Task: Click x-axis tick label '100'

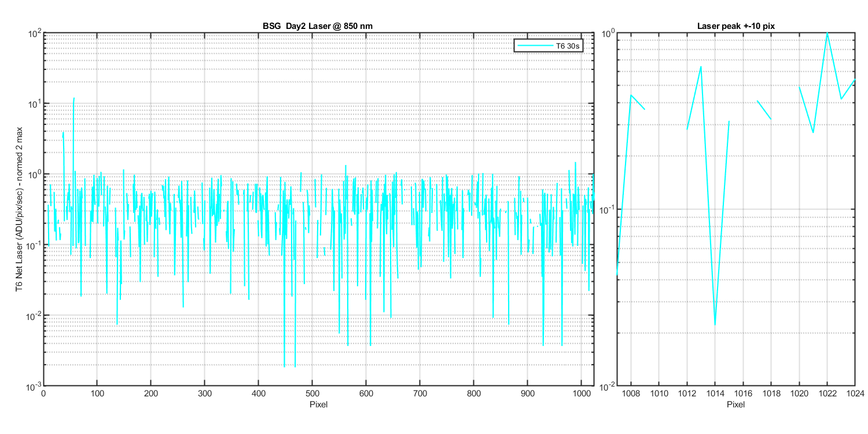Action: tap(97, 393)
